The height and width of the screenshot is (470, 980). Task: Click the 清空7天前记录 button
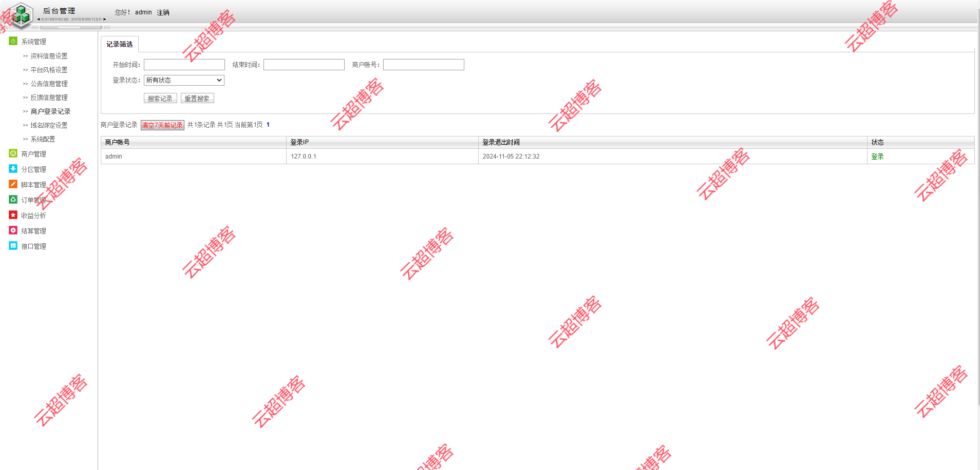coord(162,125)
